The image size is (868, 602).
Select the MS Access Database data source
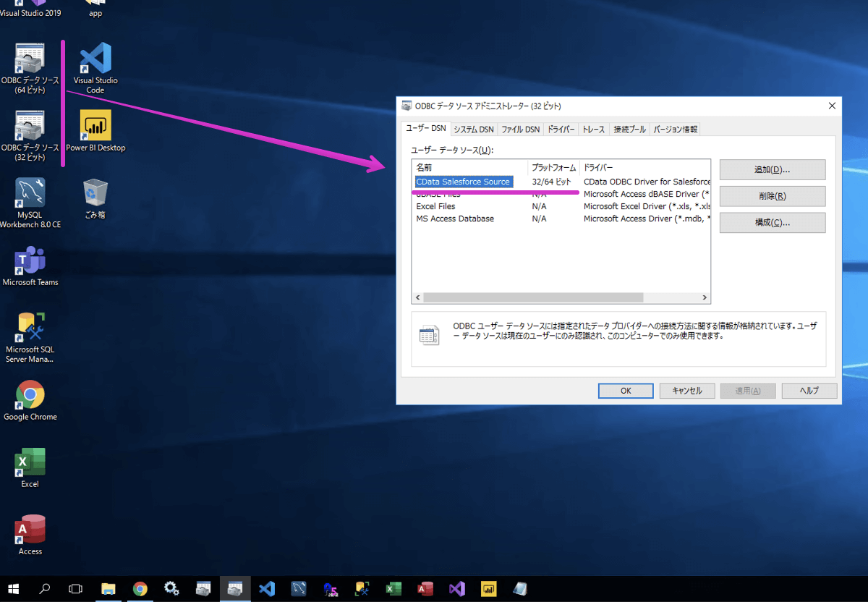click(455, 219)
